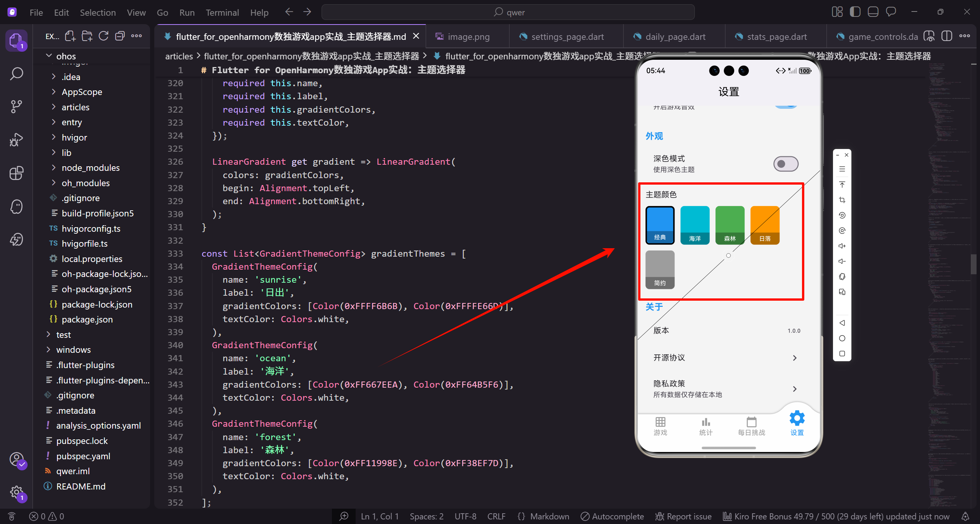Collapse all folders in explorer
This screenshot has height=524, width=980.
click(x=120, y=36)
